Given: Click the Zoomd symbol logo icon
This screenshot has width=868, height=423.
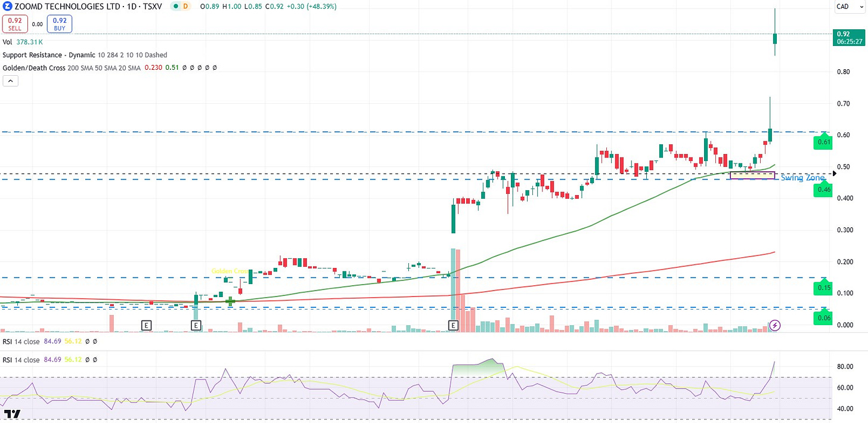Looking at the screenshot, I should tap(8, 6).
